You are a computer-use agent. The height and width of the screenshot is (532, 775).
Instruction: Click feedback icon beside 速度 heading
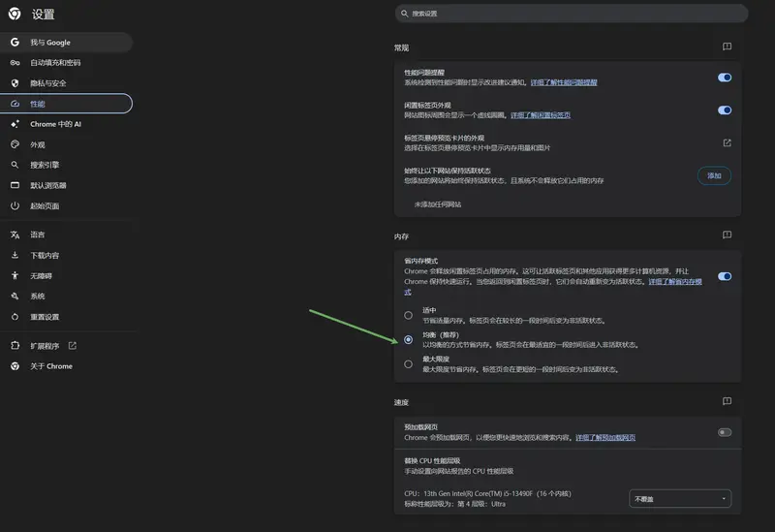727,401
